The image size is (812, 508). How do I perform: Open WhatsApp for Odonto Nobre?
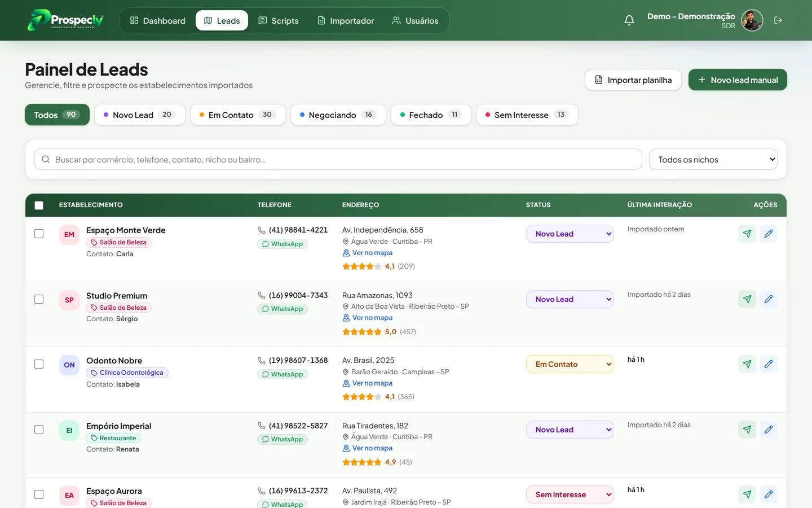click(283, 374)
